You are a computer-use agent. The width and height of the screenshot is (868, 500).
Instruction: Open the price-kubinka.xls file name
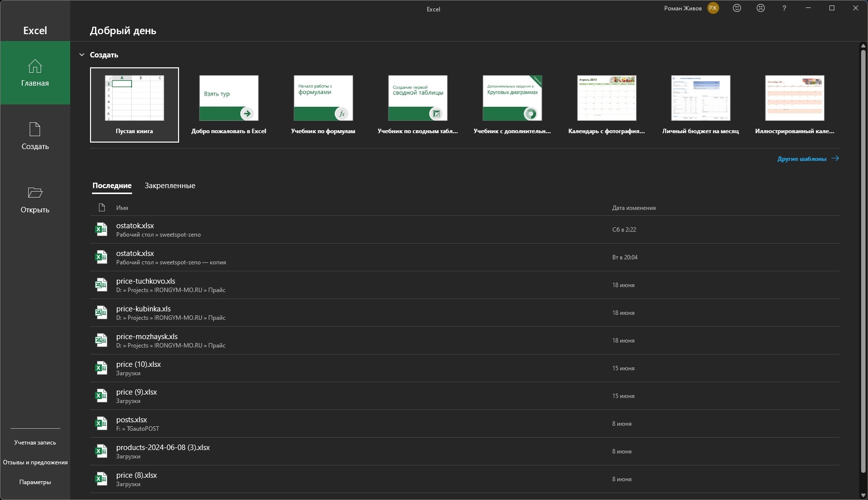[x=143, y=309]
